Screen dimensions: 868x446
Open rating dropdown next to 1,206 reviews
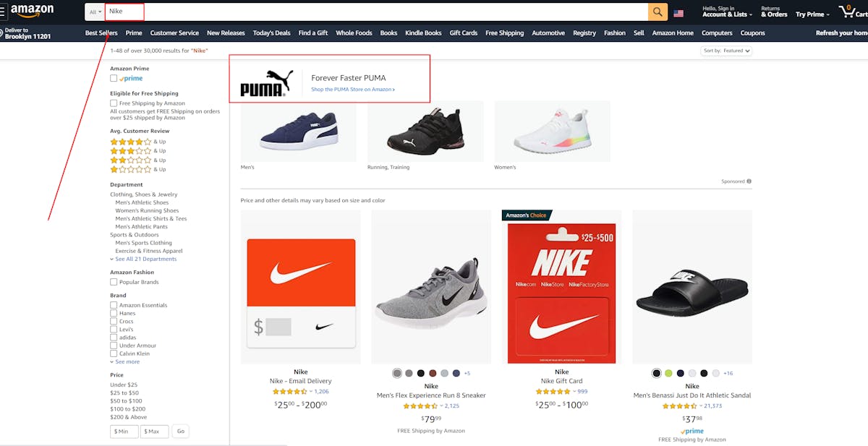click(311, 391)
